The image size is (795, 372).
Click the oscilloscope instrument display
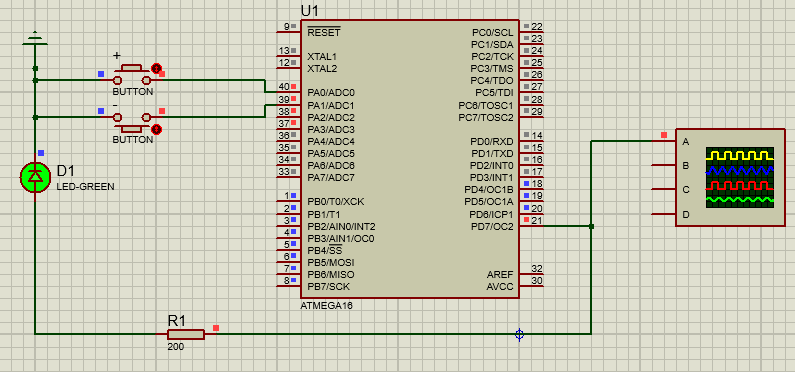tap(740, 177)
